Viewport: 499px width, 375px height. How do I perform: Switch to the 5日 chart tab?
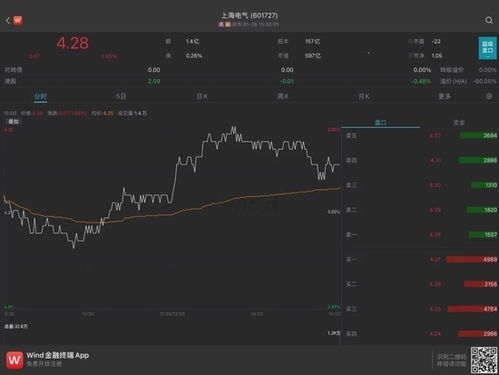[x=121, y=96]
